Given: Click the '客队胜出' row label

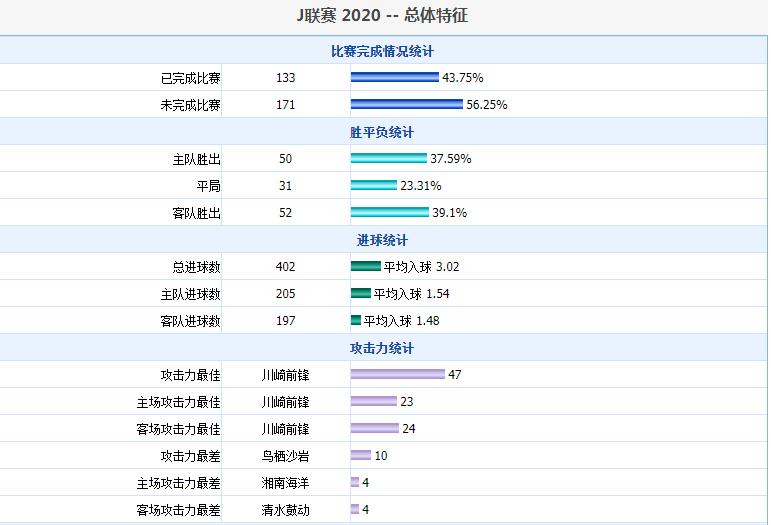Looking at the screenshot, I should [196, 213].
